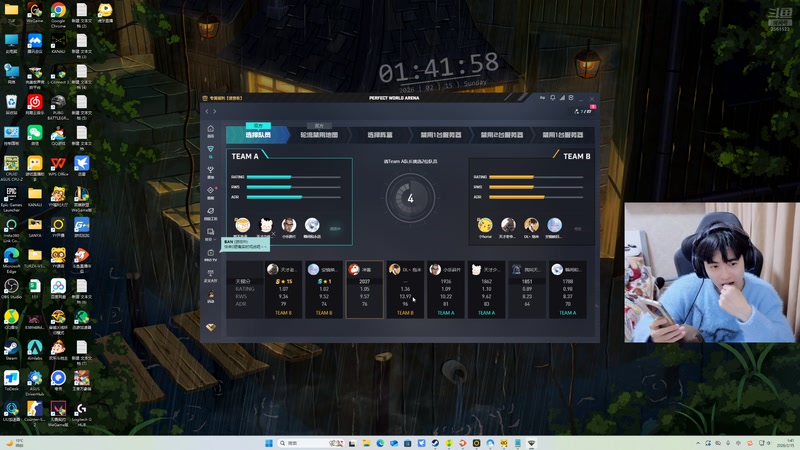This screenshot has width=800, height=450.
Task: Open the PRO TV sidebar icon
Action: 210,255
